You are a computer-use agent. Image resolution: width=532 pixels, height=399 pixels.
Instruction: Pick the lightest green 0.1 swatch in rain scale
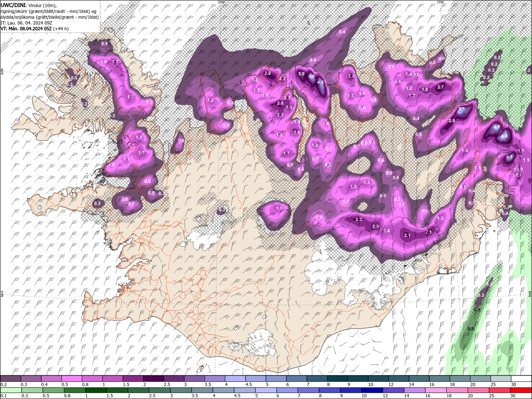[11, 390]
